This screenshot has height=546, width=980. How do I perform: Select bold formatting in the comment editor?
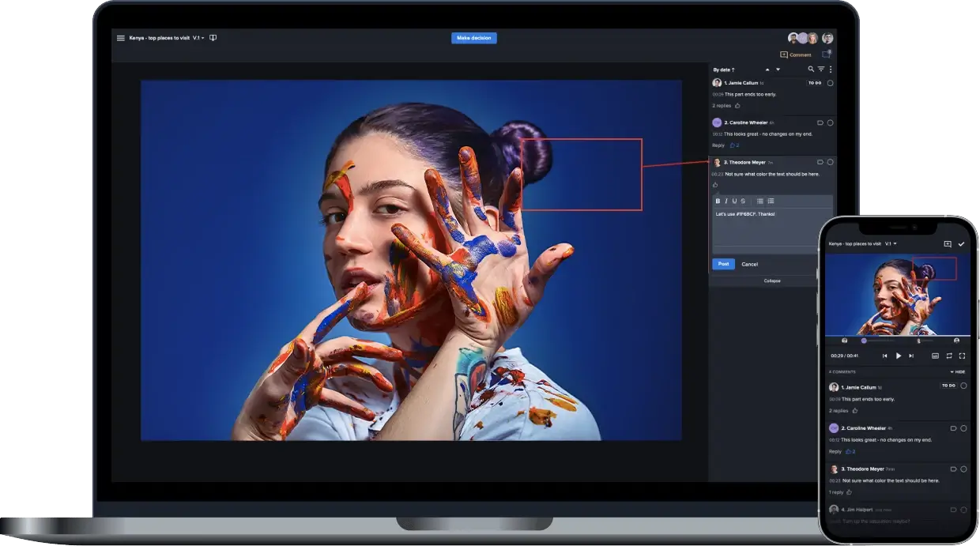pyautogui.click(x=718, y=200)
